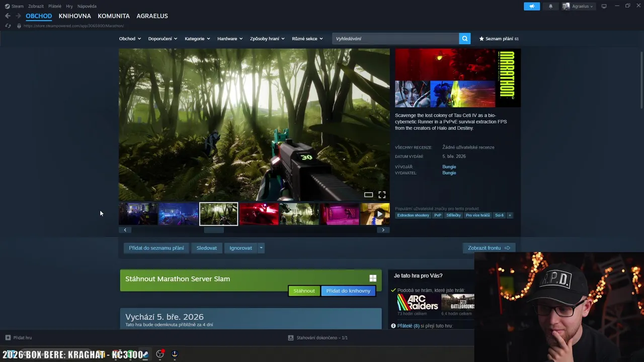This screenshot has width=644, height=362.
Task: Click the ARC Raiders game image
Action: (418, 302)
